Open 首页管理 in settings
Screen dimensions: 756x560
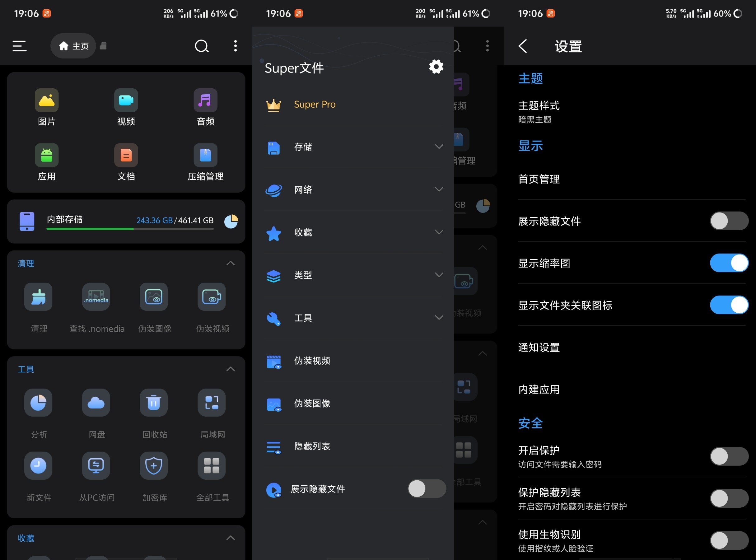pos(539,179)
